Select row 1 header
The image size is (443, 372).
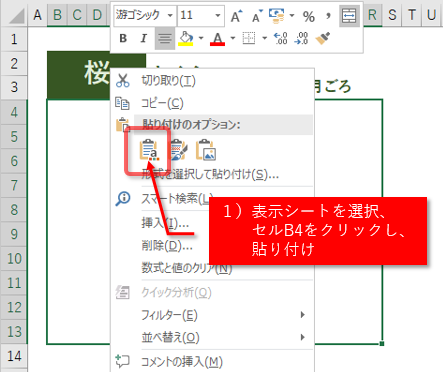tap(14, 39)
